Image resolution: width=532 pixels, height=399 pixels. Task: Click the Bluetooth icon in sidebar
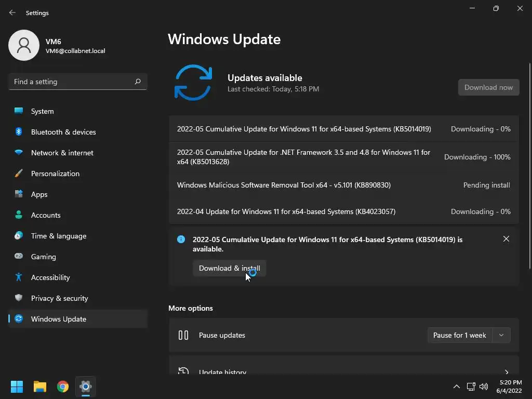point(19,131)
